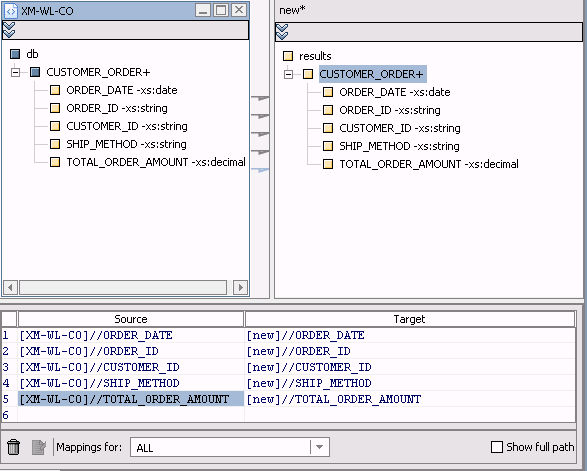
Task: Click the XM-WL-CO document icon in title bar
Action: (11, 11)
